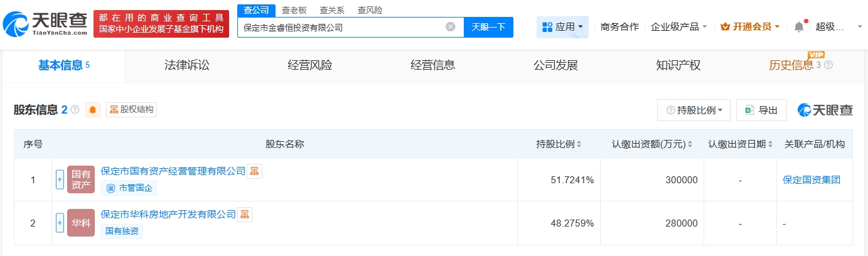Click the company search input field

pos(342,27)
